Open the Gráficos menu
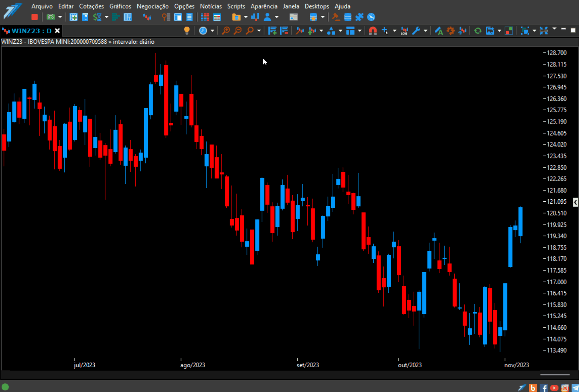Image resolution: width=579 pixels, height=392 pixels. pos(120,6)
